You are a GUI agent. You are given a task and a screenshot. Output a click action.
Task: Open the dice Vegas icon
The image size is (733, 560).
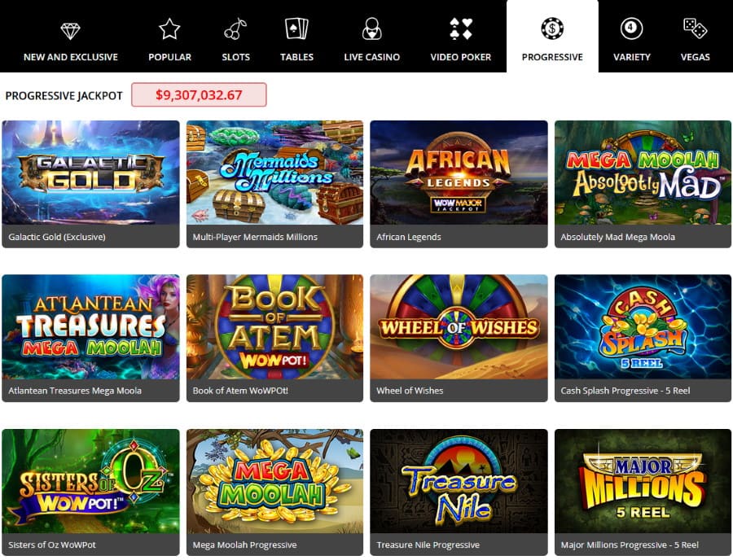tap(696, 28)
